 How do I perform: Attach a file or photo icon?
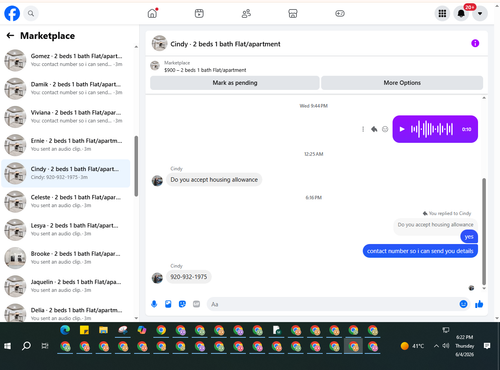[168, 304]
